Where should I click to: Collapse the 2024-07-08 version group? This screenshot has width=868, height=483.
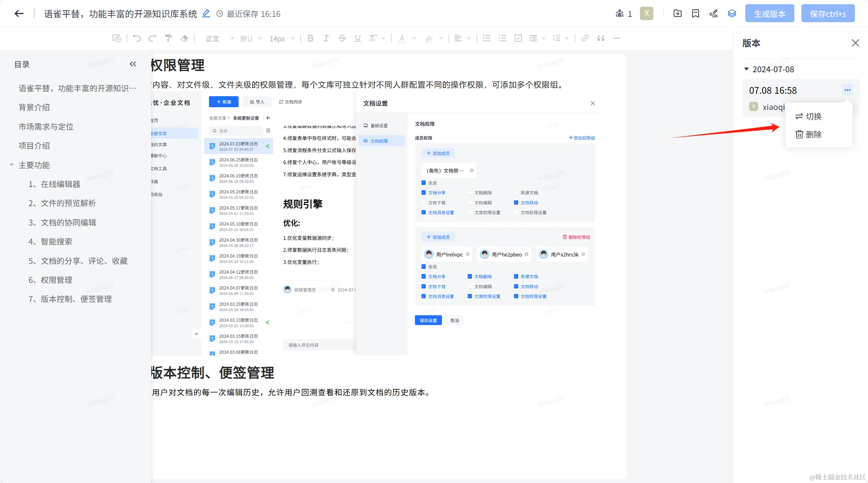pyautogui.click(x=746, y=69)
